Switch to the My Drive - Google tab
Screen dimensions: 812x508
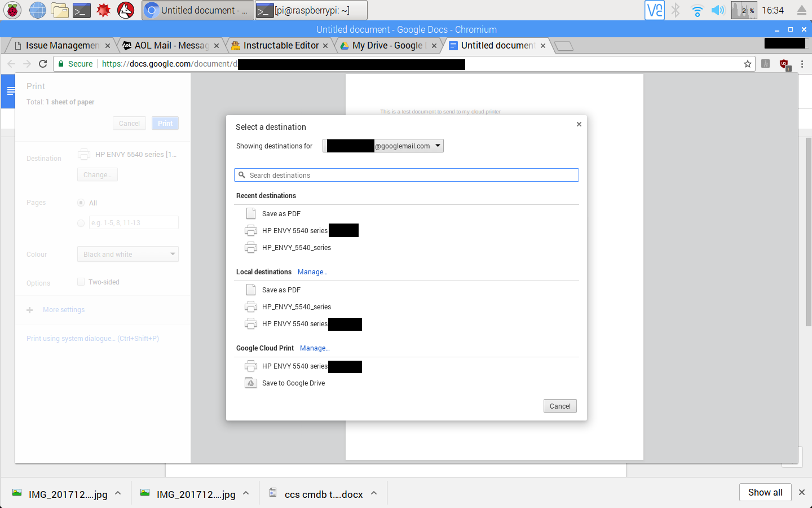pos(389,46)
